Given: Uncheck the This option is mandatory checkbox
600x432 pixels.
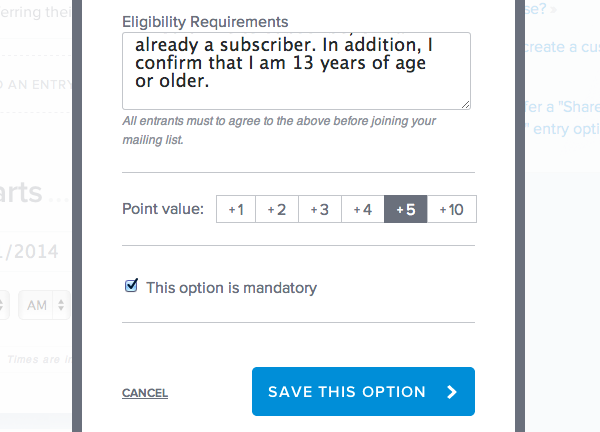Looking at the screenshot, I should [131, 287].
